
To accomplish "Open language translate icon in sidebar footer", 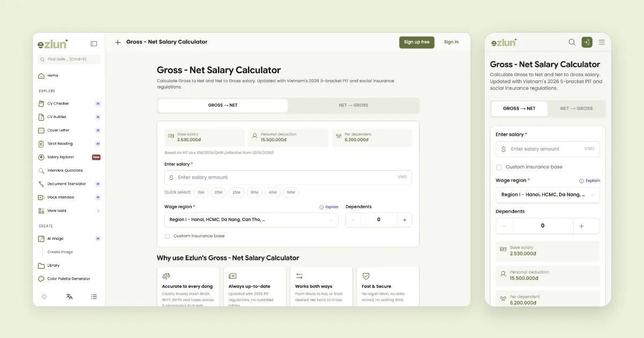I will pyautogui.click(x=69, y=297).
